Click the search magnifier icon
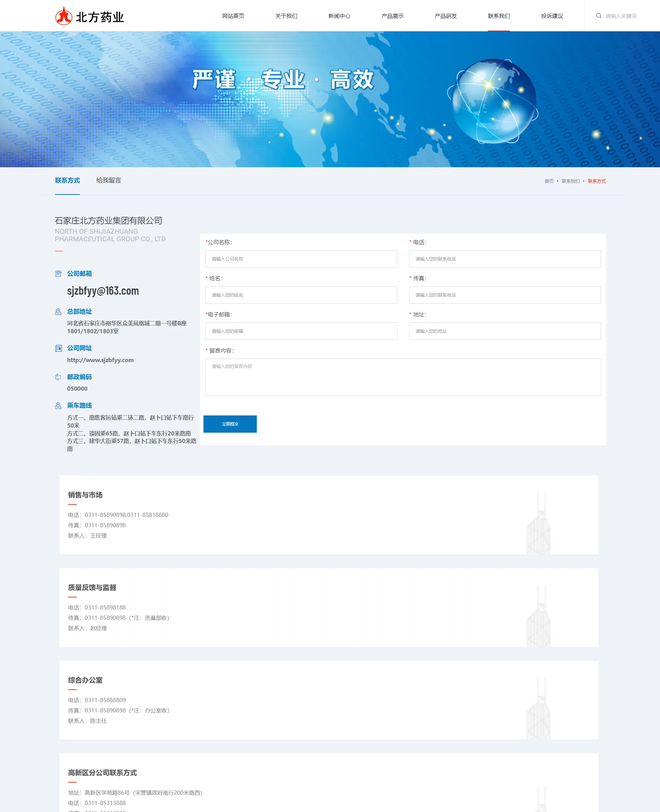Image resolution: width=660 pixels, height=812 pixels. (x=599, y=15)
